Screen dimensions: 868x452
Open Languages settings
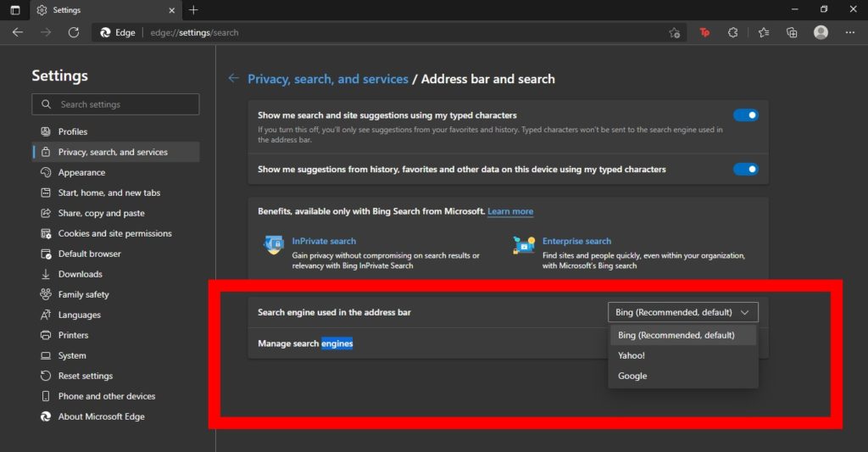point(115,315)
